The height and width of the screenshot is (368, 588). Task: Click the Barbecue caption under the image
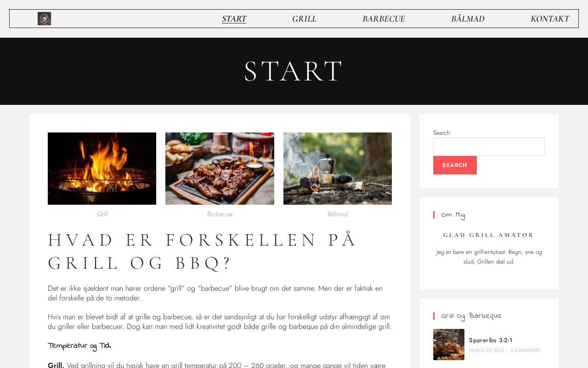[220, 214]
